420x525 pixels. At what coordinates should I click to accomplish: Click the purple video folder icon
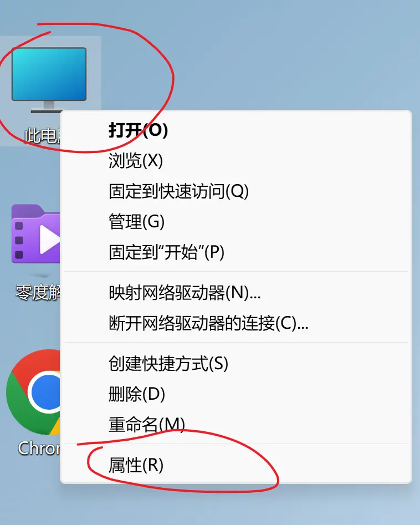click(x=36, y=234)
